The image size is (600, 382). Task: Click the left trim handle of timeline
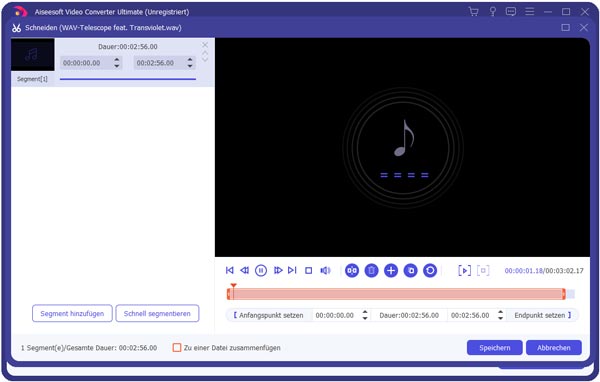point(228,294)
